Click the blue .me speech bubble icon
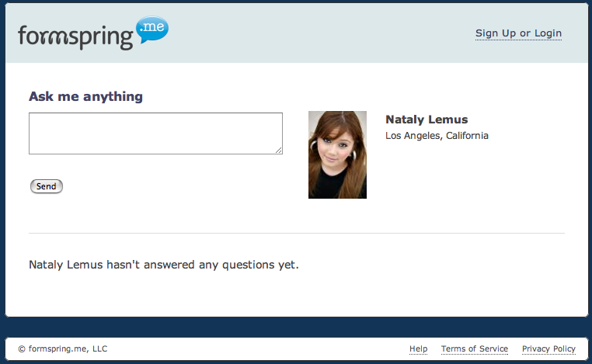The height and width of the screenshot is (364, 592). point(152,29)
